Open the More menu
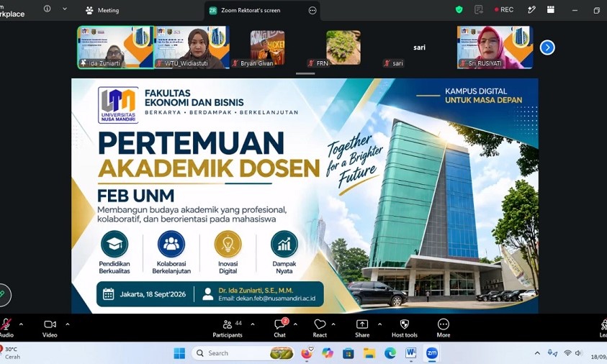Viewport: 607px width, 364px height. point(444,328)
